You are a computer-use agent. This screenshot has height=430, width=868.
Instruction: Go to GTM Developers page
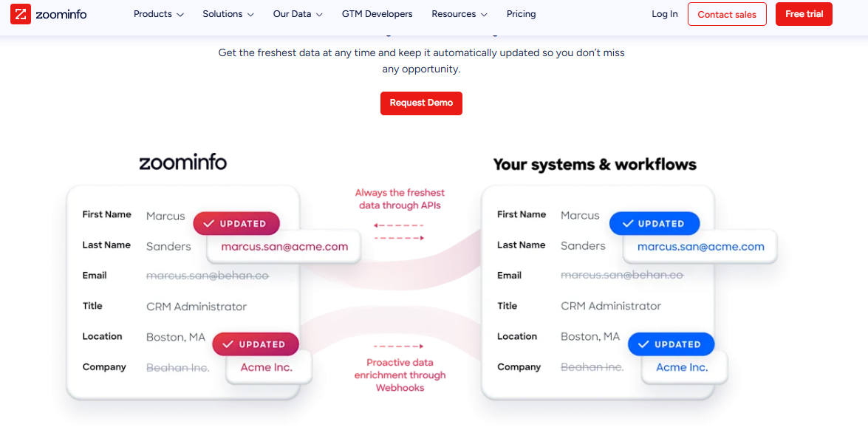click(377, 14)
